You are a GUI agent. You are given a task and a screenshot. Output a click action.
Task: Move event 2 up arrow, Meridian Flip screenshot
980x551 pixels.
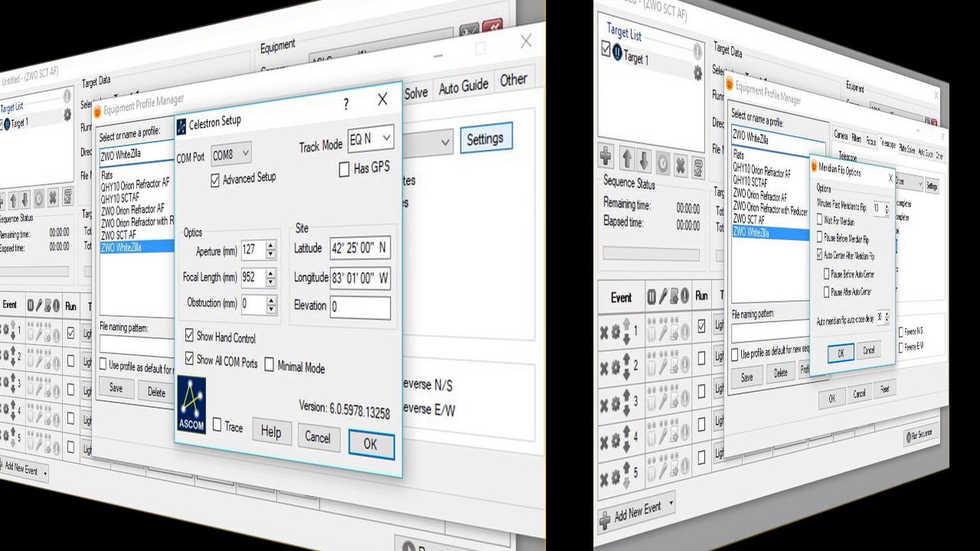point(627,359)
